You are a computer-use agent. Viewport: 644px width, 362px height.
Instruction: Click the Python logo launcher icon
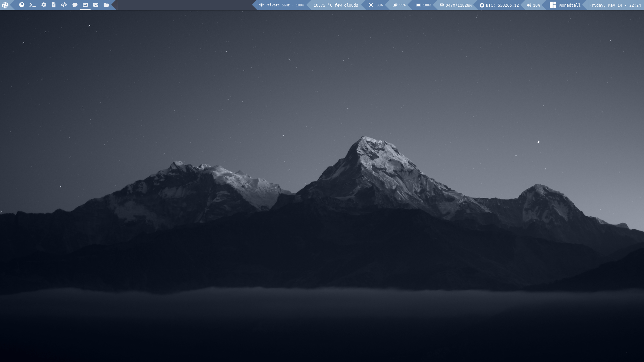pos(5,5)
